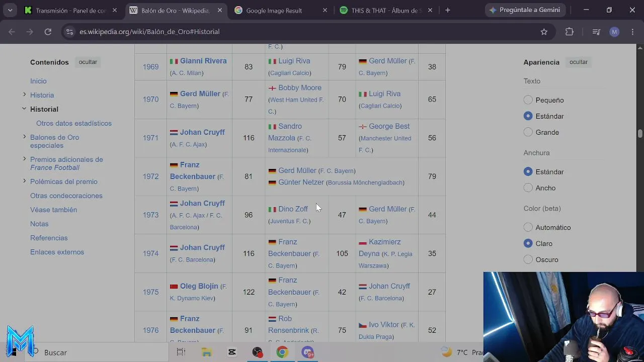Close the THIS & THAT Spotify tab

tap(430, 10)
